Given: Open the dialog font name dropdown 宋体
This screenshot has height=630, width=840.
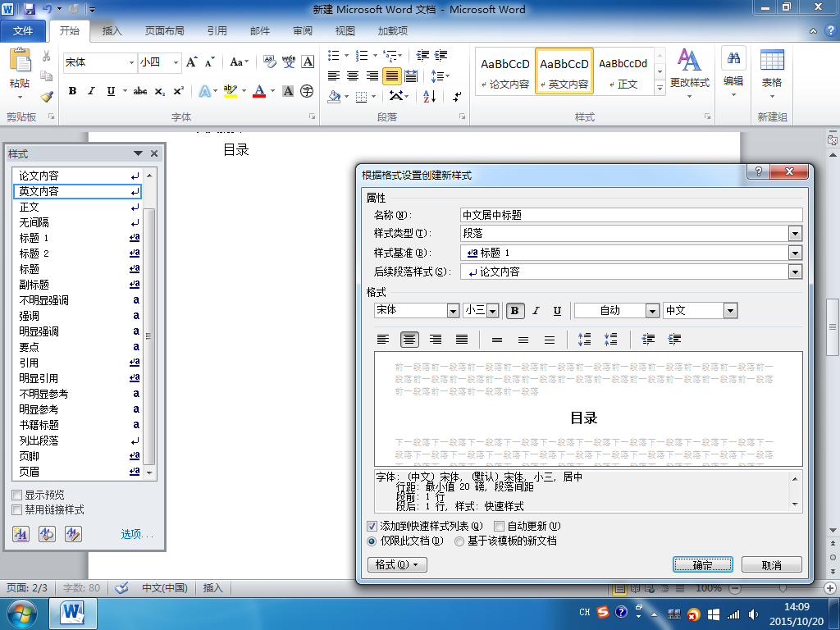Looking at the screenshot, I should tap(453, 311).
